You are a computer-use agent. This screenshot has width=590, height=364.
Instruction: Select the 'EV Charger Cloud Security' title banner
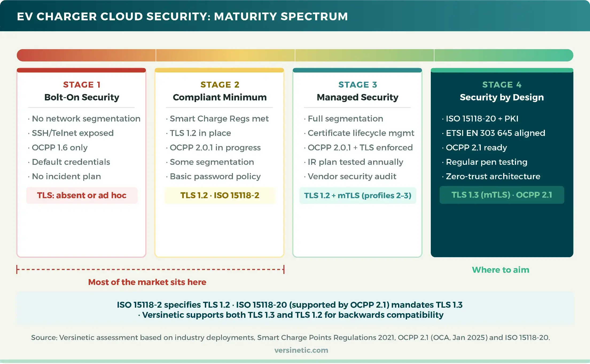[x=182, y=16]
